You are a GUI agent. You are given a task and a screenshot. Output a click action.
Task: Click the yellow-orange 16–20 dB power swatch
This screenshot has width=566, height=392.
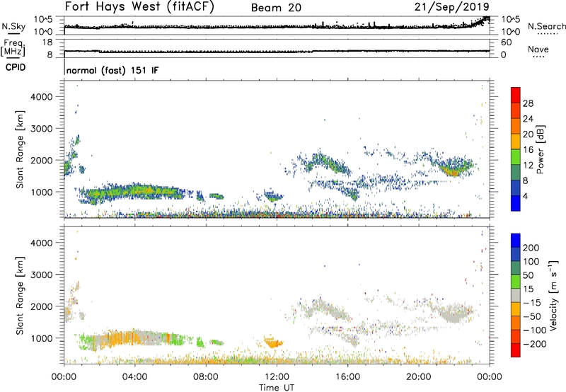[516, 141]
